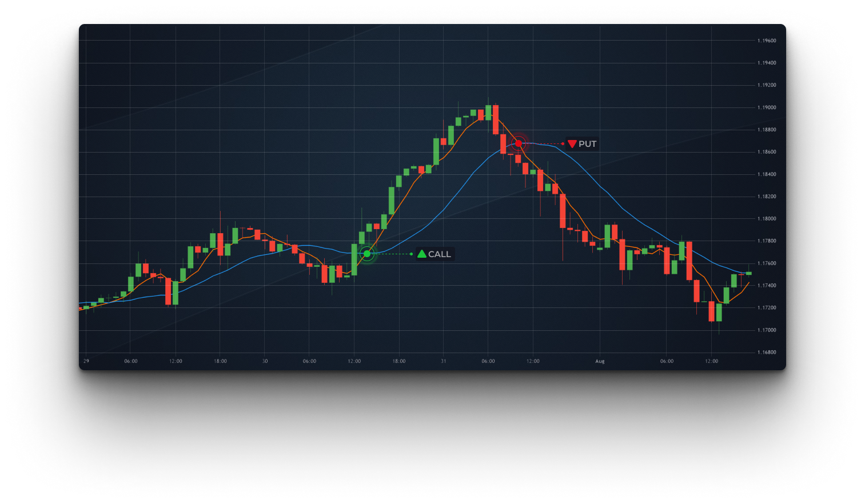Click the PUT label text
Viewport: 865px width, 504px height.
pos(588,144)
